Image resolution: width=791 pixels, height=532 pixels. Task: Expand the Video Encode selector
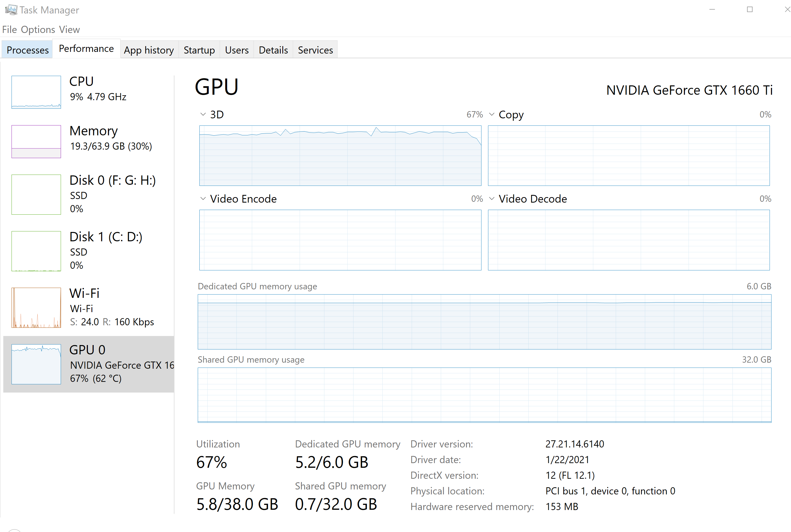pos(203,198)
